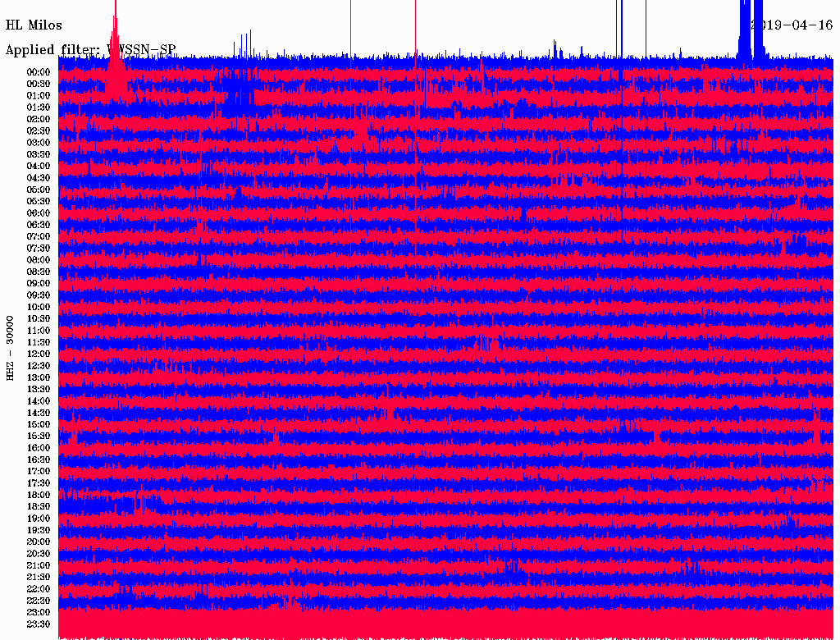Select the 23:30 time row label

click(39, 624)
